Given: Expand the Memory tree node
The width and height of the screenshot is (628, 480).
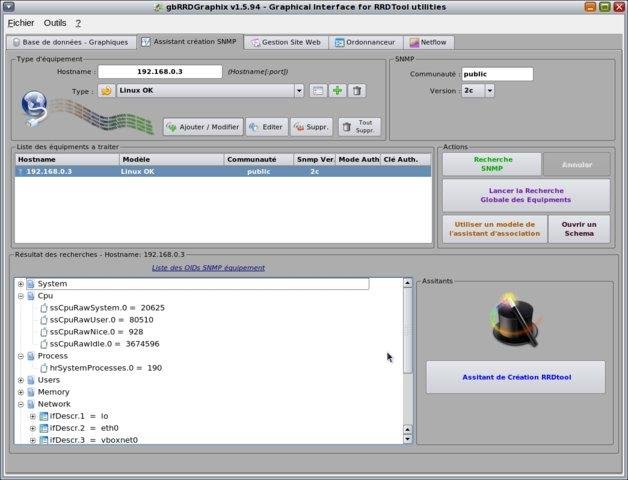Looking at the screenshot, I should click(x=20, y=392).
